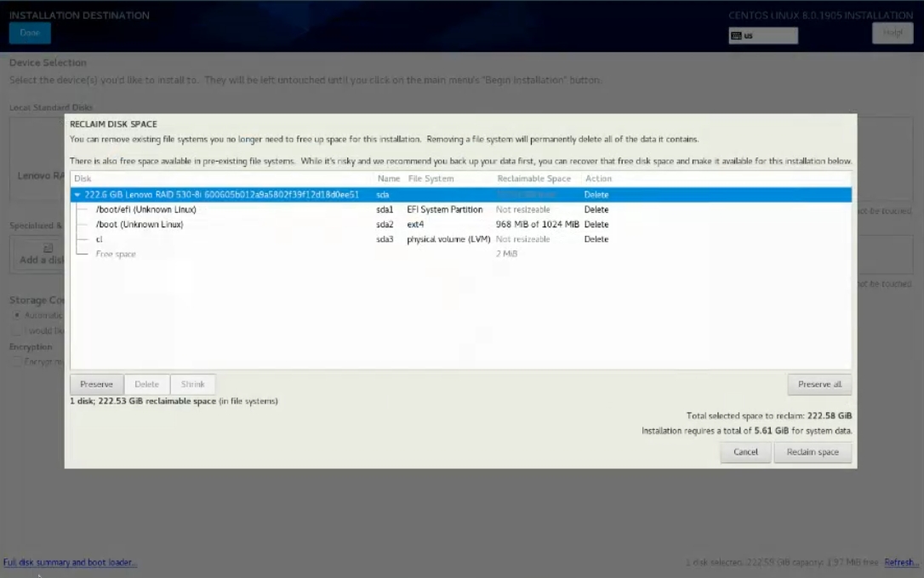Screen dimensions: 924x578
Task: Collapse the 222.6 GiB Lenovo RAID disk tree
Action: point(78,195)
